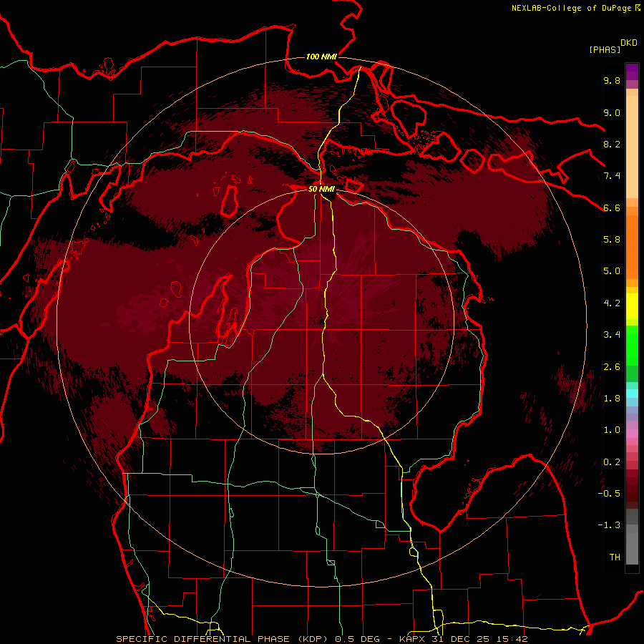The height and width of the screenshot is (644, 644).
Task: Click the 5.0 legend value
Action: pos(612,271)
